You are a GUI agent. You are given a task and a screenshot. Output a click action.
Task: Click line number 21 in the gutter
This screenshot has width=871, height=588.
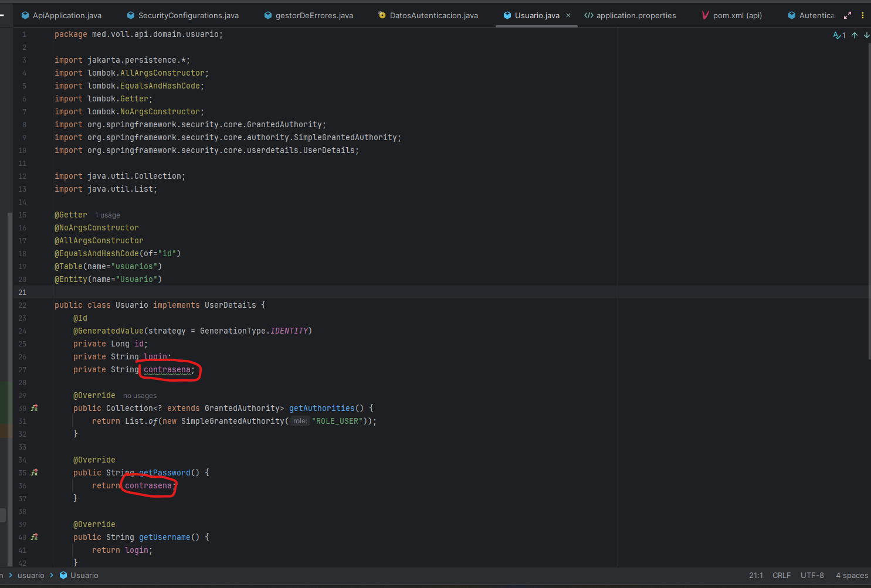(x=22, y=292)
